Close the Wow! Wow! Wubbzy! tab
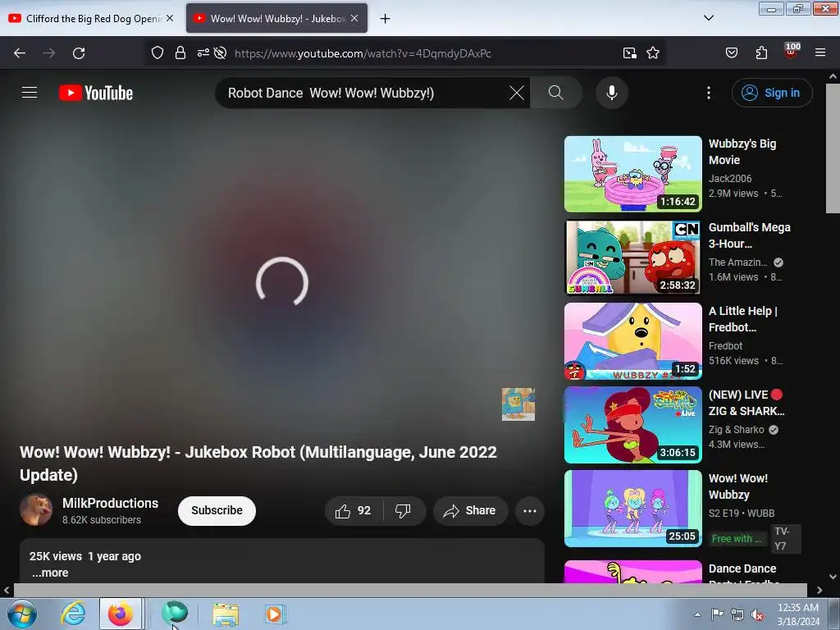This screenshot has height=630, width=840. (354, 18)
